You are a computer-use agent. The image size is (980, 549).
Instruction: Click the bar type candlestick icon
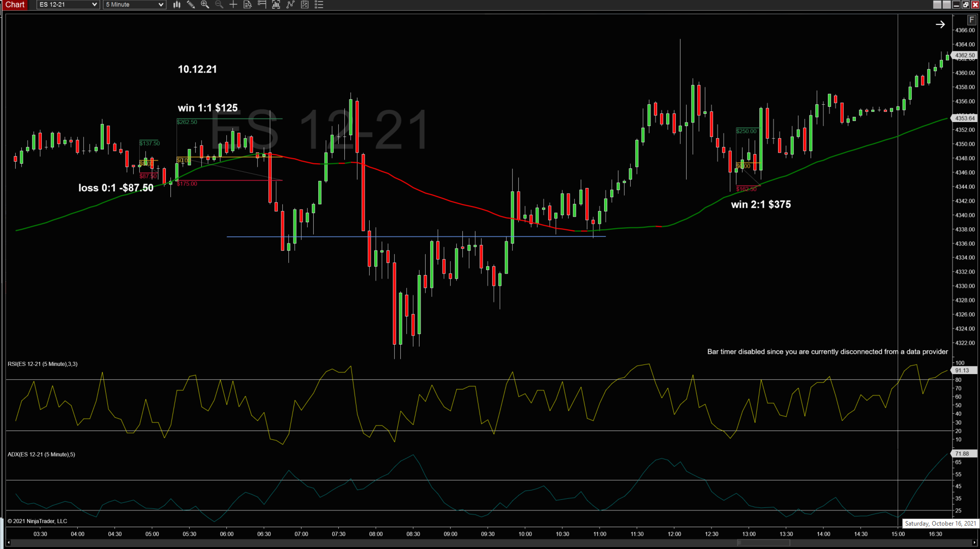(176, 5)
